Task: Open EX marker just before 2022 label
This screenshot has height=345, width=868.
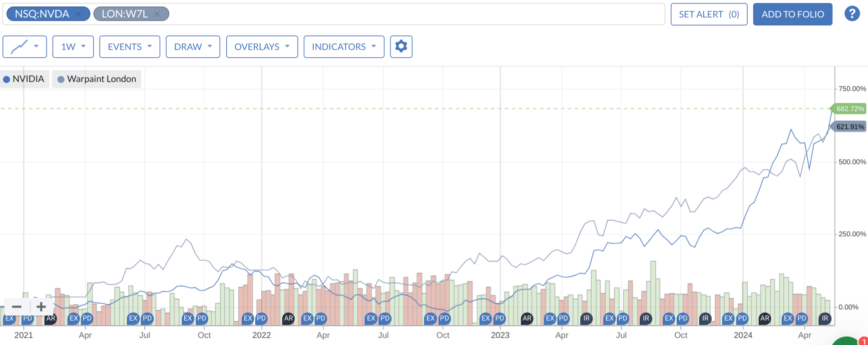Action: [248, 318]
